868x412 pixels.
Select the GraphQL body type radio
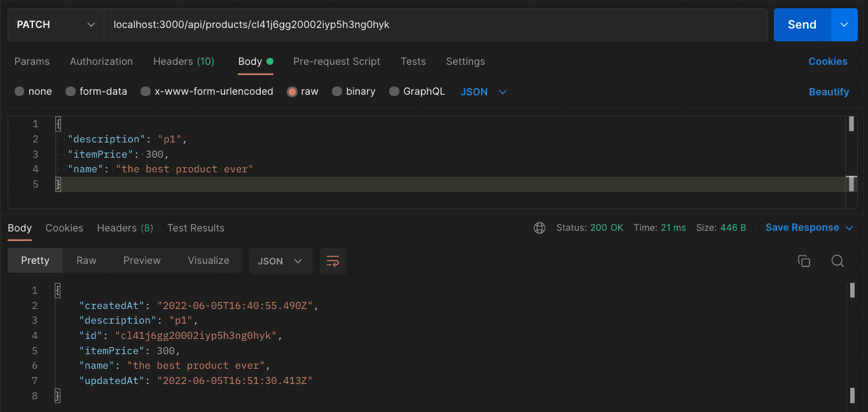tap(394, 92)
